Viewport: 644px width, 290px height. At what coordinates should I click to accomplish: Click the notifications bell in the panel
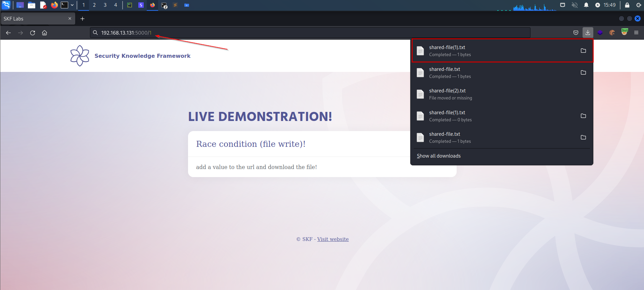(586, 5)
